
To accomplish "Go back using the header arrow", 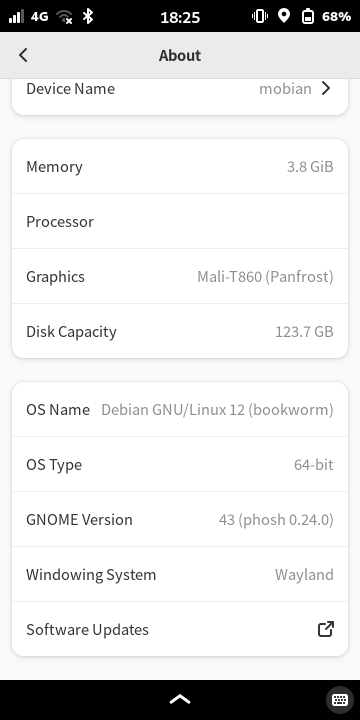I will coord(23,56).
